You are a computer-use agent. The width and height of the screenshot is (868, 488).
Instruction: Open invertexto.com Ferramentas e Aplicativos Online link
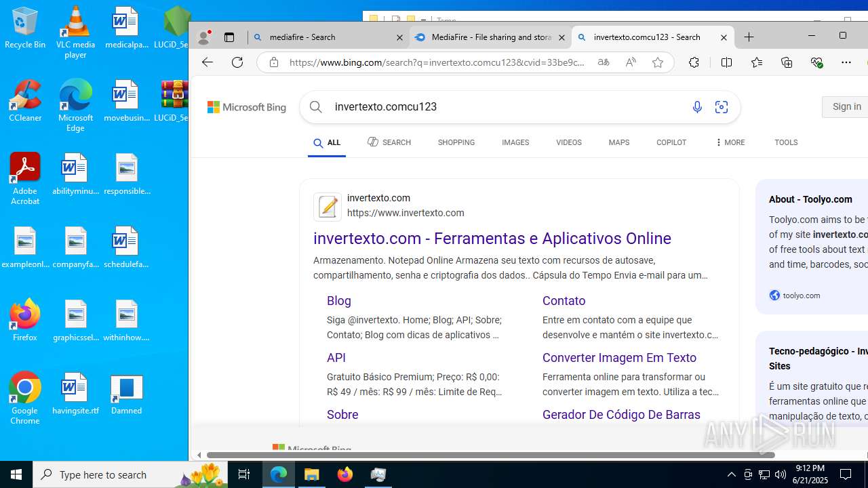point(492,239)
